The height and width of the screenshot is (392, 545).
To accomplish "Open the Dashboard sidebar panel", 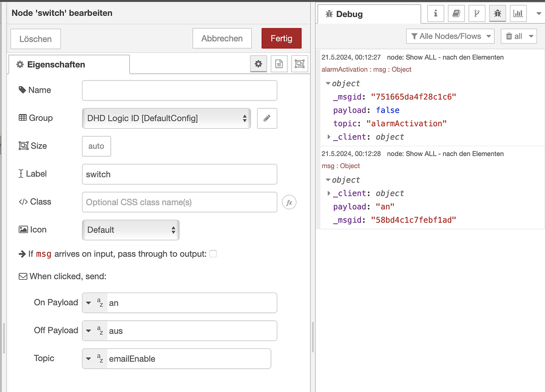I will click(x=517, y=13).
